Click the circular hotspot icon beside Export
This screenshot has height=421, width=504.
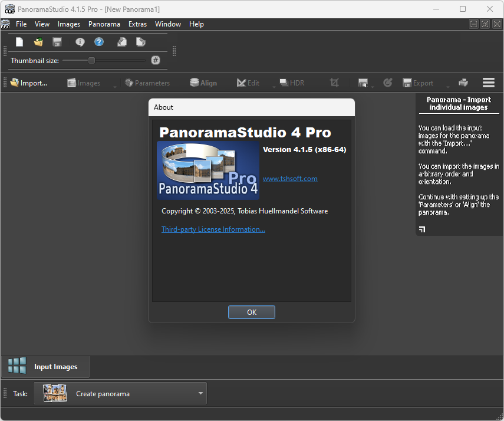pyautogui.click(x=388, y=83)
